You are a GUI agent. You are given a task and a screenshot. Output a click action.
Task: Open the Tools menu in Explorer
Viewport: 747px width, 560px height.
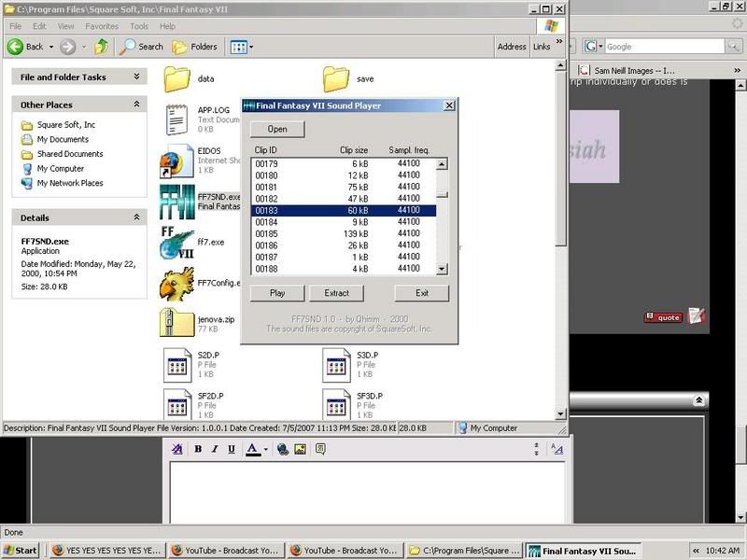click(139, 26)
